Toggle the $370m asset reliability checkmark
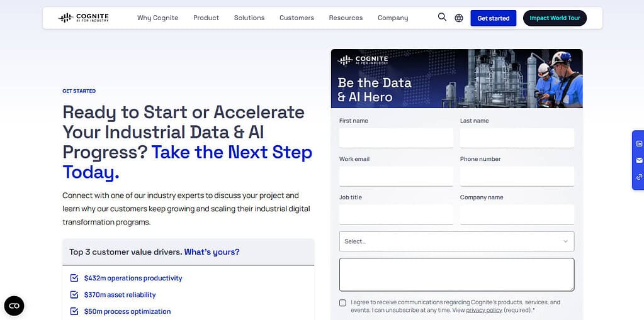The width and height of the screenshot is (644, 320). 74,295
